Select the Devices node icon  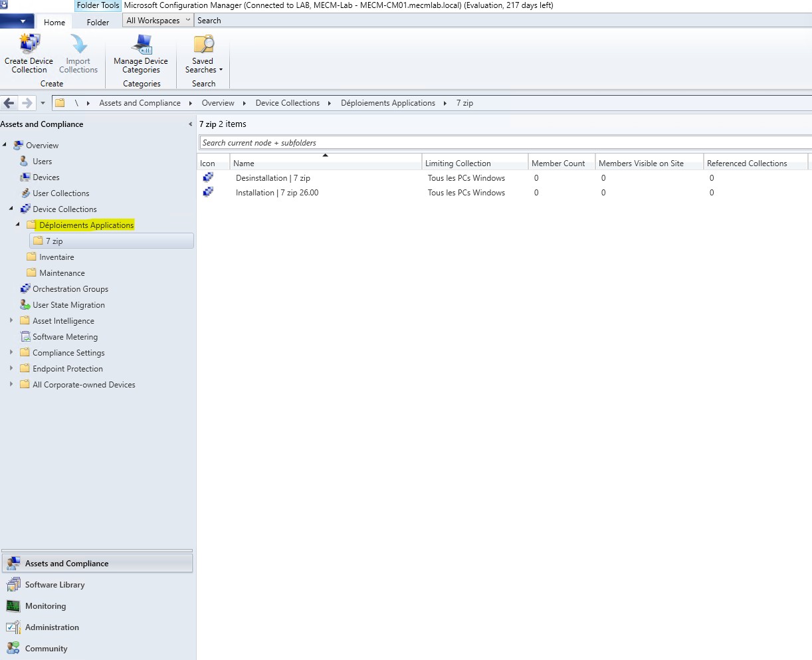click(25, 177)
